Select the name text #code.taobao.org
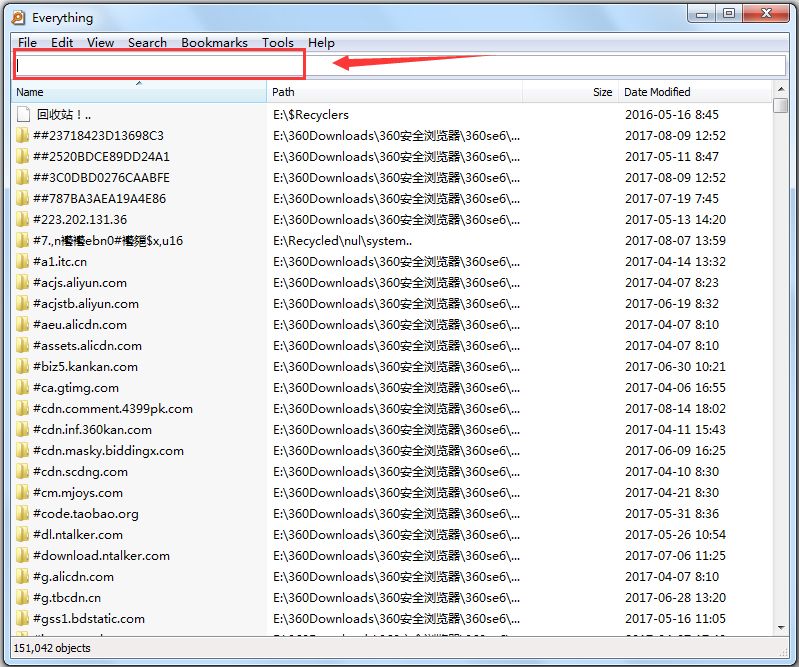Image resolution: width=799 pixels, height=667 pixels. [x=86, y=514]
